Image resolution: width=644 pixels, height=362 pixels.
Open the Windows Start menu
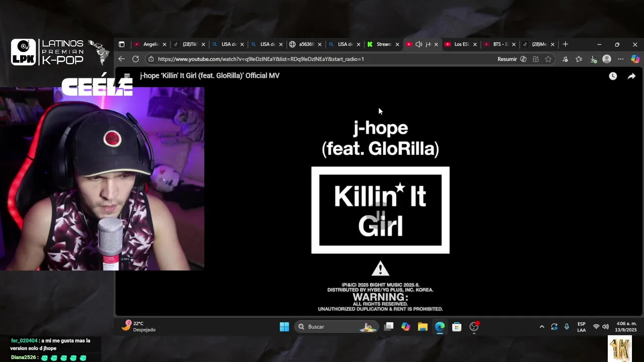pyautogui.click(x=284, y=327)
